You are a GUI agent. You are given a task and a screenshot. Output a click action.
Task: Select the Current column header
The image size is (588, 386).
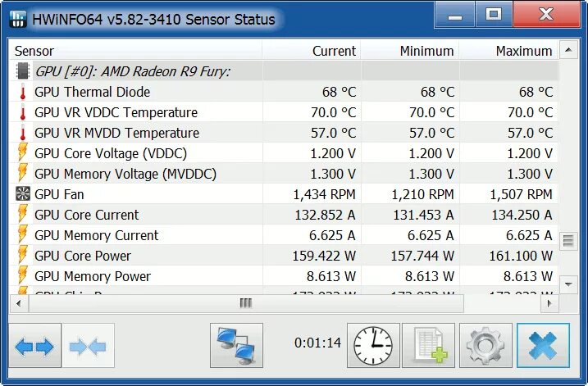point(312,51)
